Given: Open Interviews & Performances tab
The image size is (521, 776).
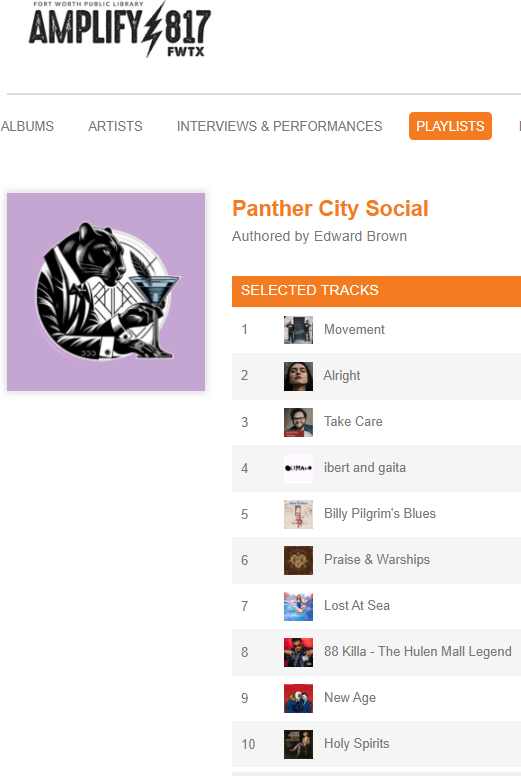Looking at the screenshot, I should point(280,126).
